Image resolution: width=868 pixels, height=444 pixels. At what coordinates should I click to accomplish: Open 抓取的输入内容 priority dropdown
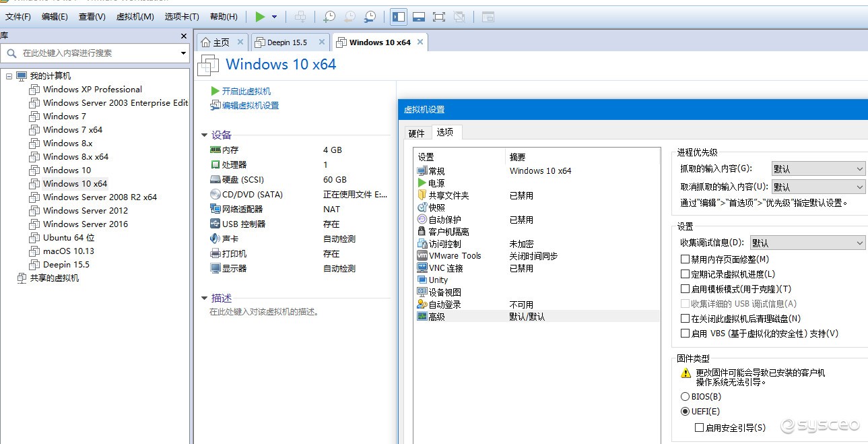[x=818, y=168]
